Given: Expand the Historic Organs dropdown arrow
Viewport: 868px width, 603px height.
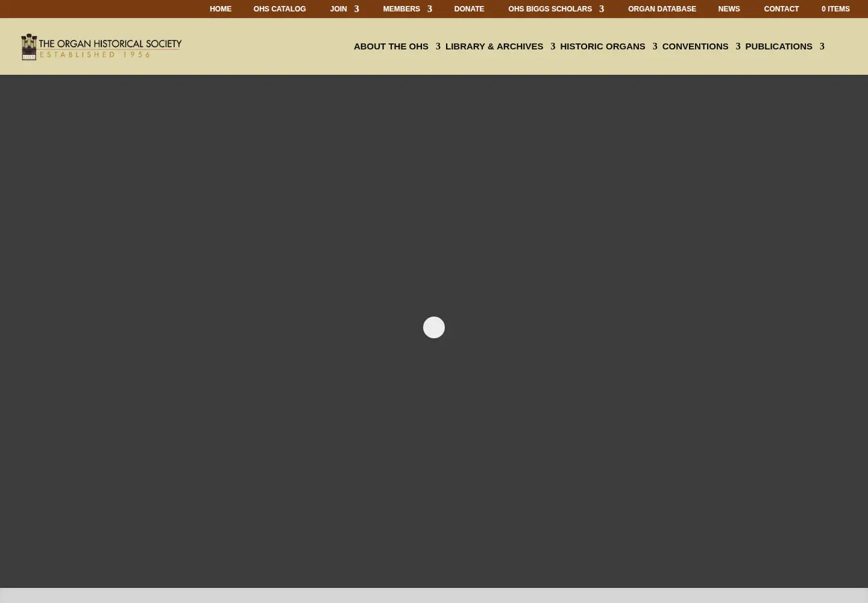Looking at the screenshot, I should tap(655, 46).
